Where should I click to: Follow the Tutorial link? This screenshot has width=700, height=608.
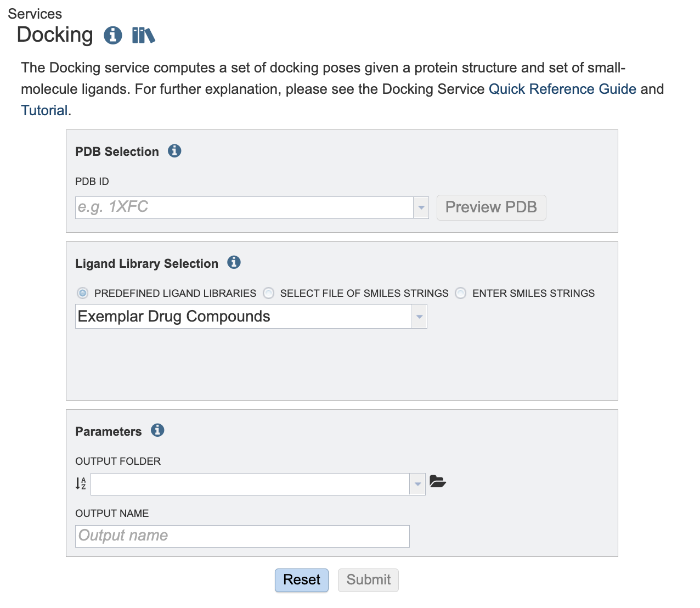pos(44,110)
